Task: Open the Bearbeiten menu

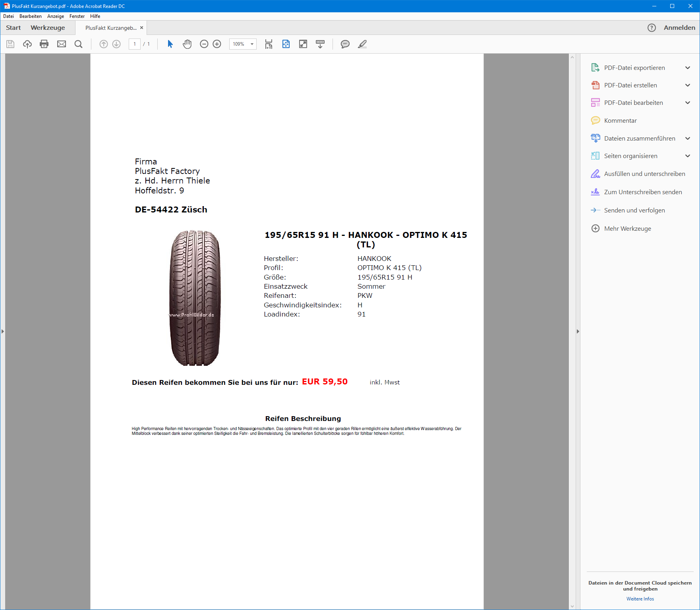Action: tap(31, 16)
